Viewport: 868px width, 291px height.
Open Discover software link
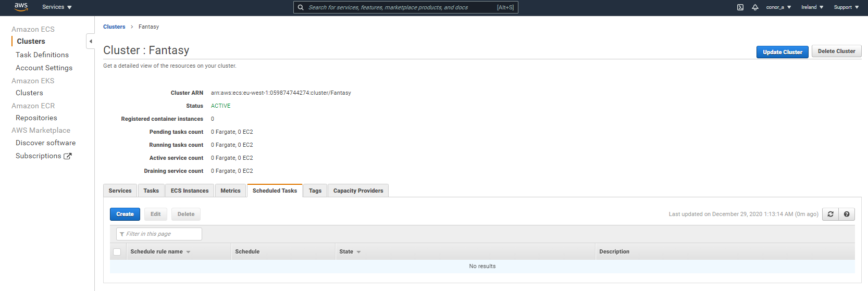coord(45,143)
